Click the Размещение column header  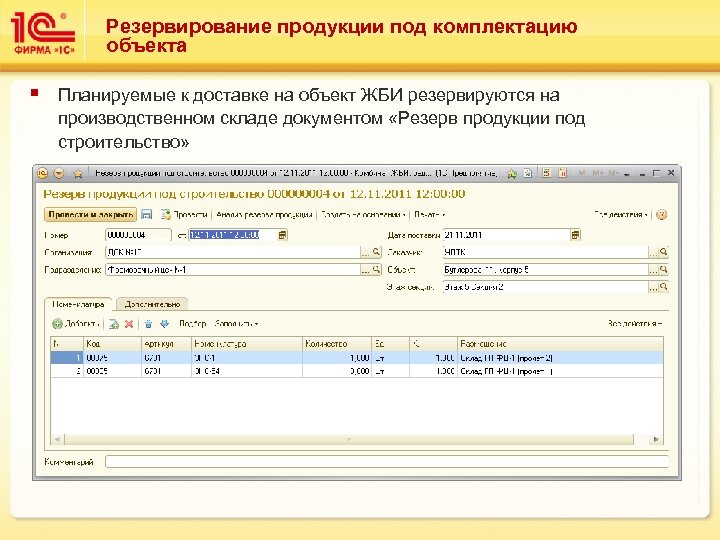pos(560,343)
